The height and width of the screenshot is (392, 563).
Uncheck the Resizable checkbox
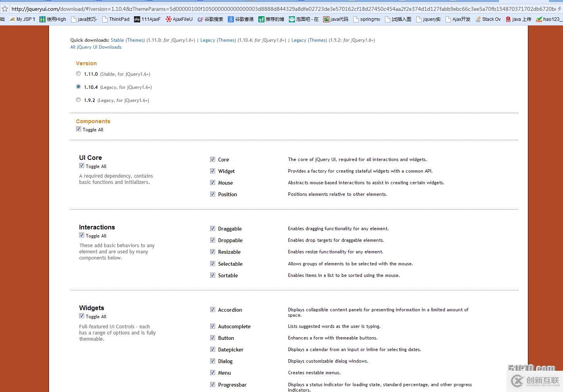click(212, 251)
